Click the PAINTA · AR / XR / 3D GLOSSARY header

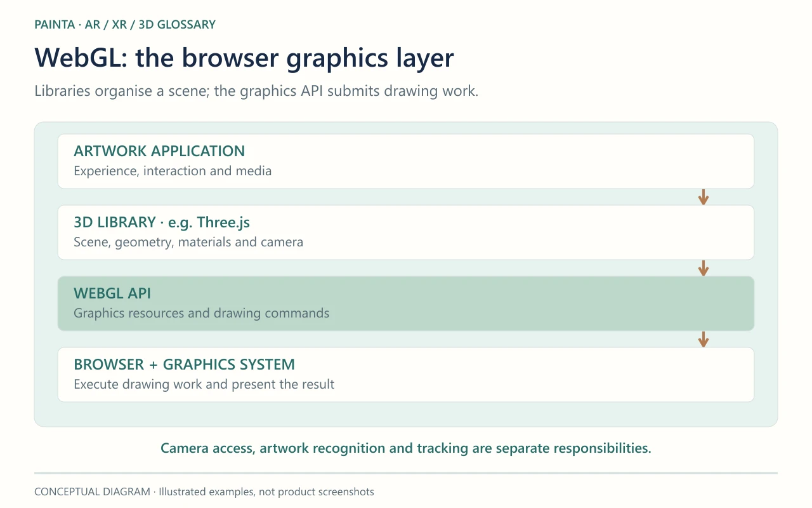pyautogui.click(x=125, y=25)
